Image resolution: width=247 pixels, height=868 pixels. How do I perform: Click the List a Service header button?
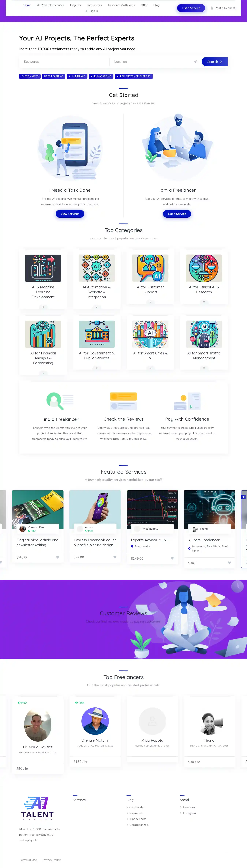[191, 8]
